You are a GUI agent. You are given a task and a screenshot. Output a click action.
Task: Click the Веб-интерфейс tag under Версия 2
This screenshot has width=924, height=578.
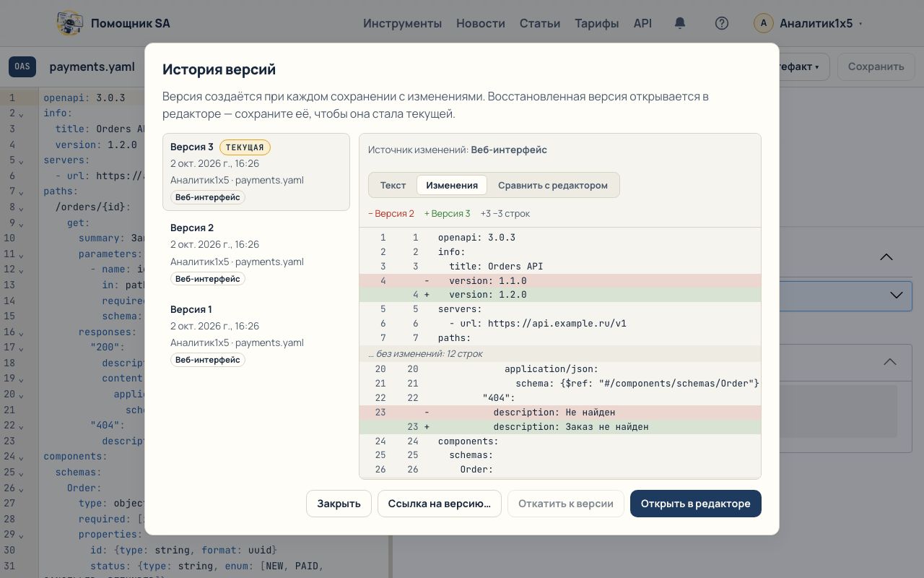(208, 279)
